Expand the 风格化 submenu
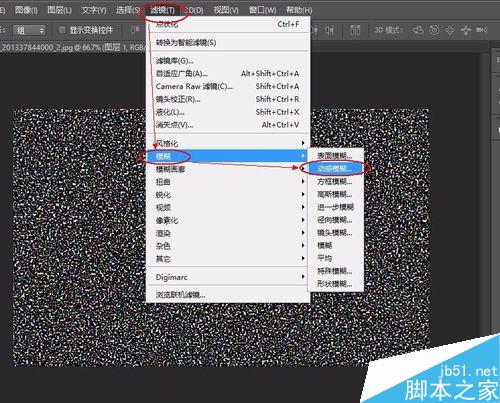The image size is (500, 403). pyautogui.click(x=227, y=144)
